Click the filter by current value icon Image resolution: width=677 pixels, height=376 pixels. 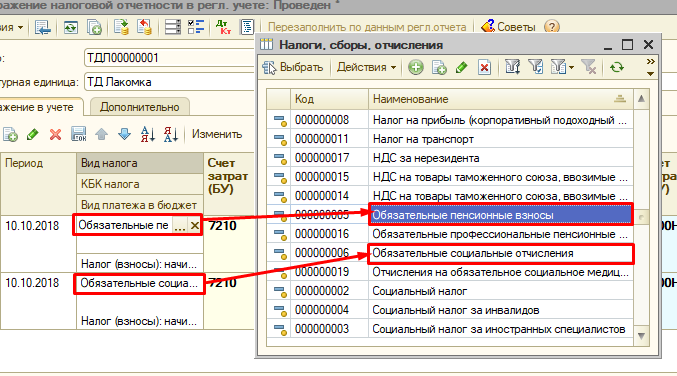pos(512,67)
